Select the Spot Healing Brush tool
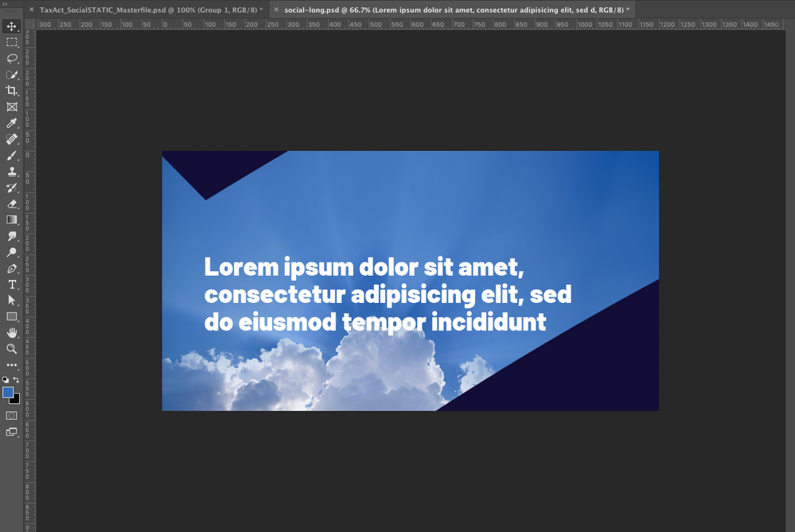This screenshot has height=532, width=795. (x=12, y=139)
